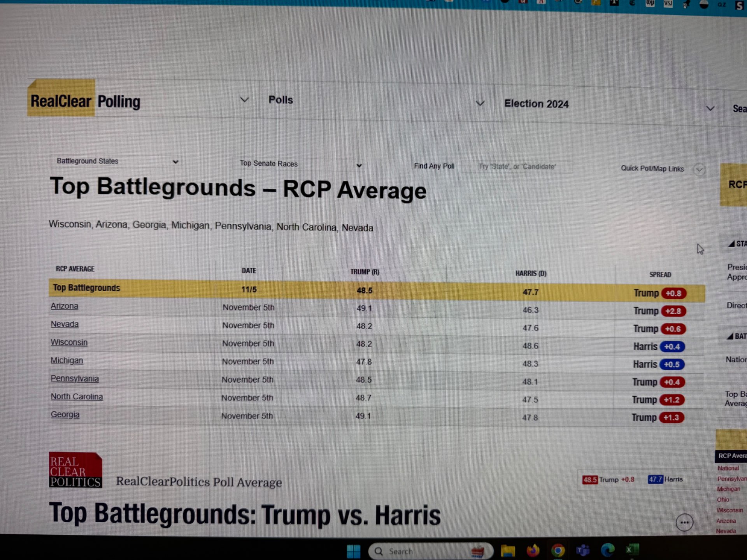Click the Trump +0.4 Pennsylvania spread badge
Image resolution: width=747 pixels, height=560 pixels.
(x=672, y=382)
